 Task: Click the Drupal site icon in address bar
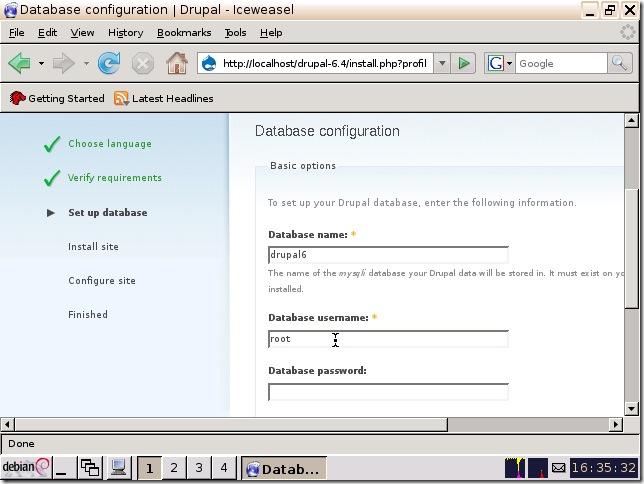(209, 63)
